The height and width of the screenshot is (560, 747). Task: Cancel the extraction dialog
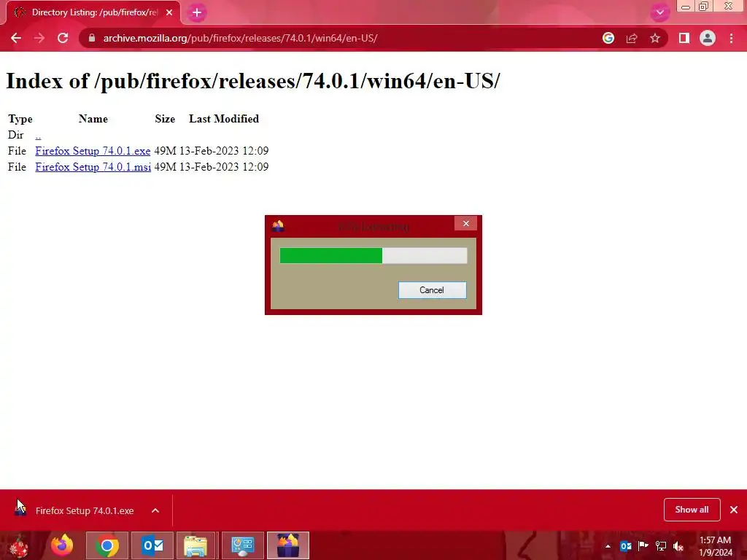(432, 290)
